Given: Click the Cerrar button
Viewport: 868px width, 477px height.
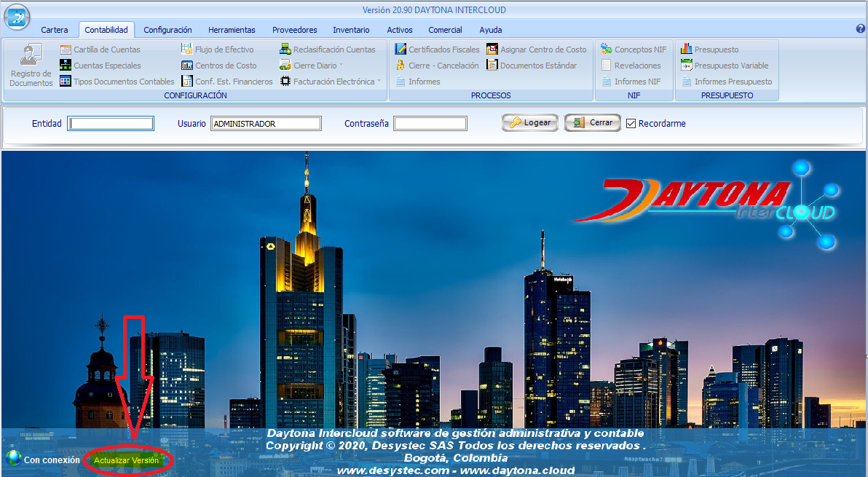Looking at the screenshot, I should [592, 122].
